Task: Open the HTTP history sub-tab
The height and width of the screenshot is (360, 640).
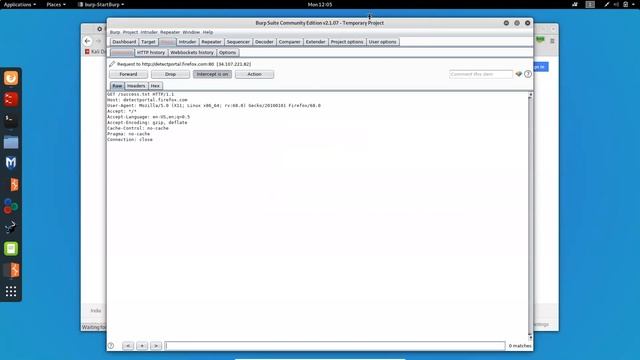Action: 151,53
